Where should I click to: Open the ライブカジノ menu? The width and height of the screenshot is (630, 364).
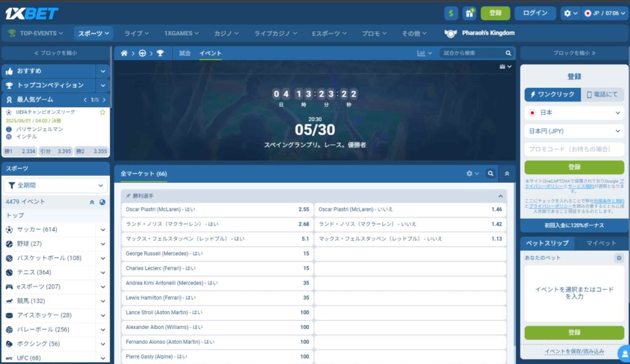click(275, 33)
